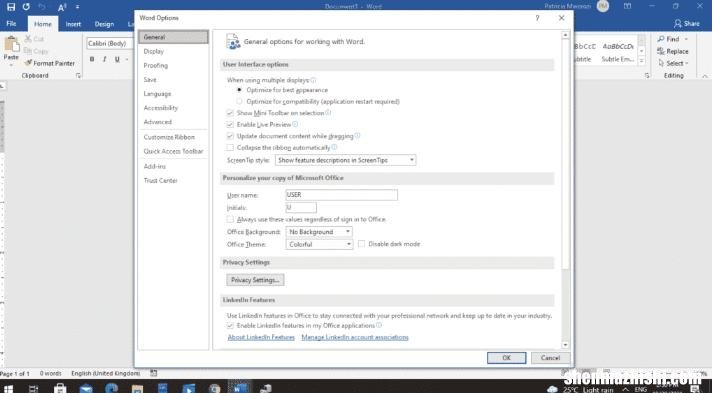
Task: Click the Share person icon
Action: tap(678, 23)
